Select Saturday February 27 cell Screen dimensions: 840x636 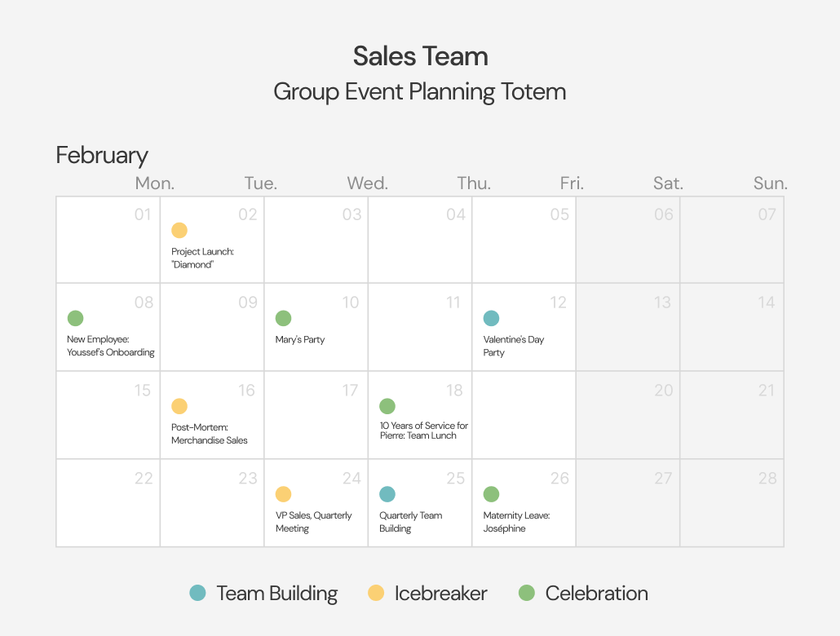pos(628,503)
